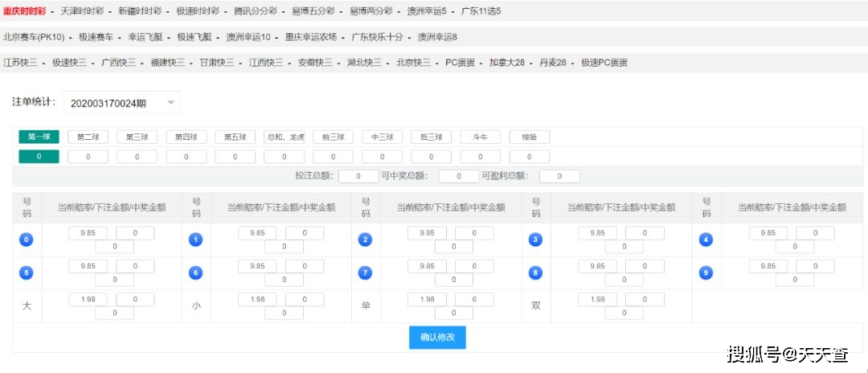
Task: Click the 确认修改 button
Action: pyautogui.click(x=437, y=338)
